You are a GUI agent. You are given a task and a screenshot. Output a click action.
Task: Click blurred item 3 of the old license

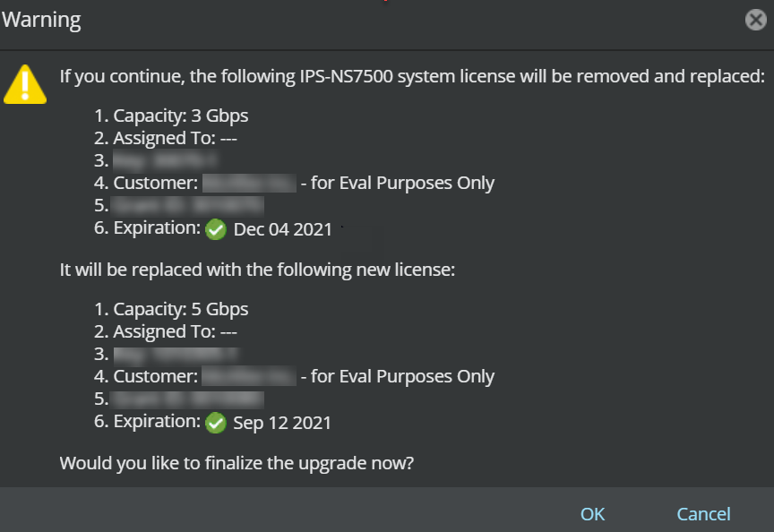(166, 160)
